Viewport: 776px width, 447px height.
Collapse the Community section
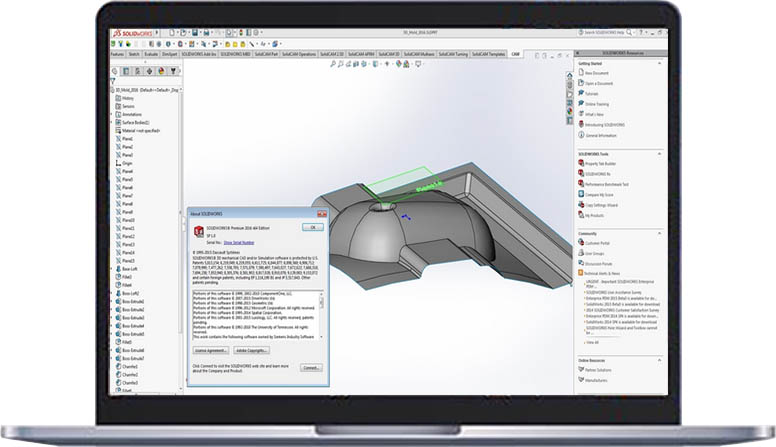pyautogui.click(x=659, y=233)
